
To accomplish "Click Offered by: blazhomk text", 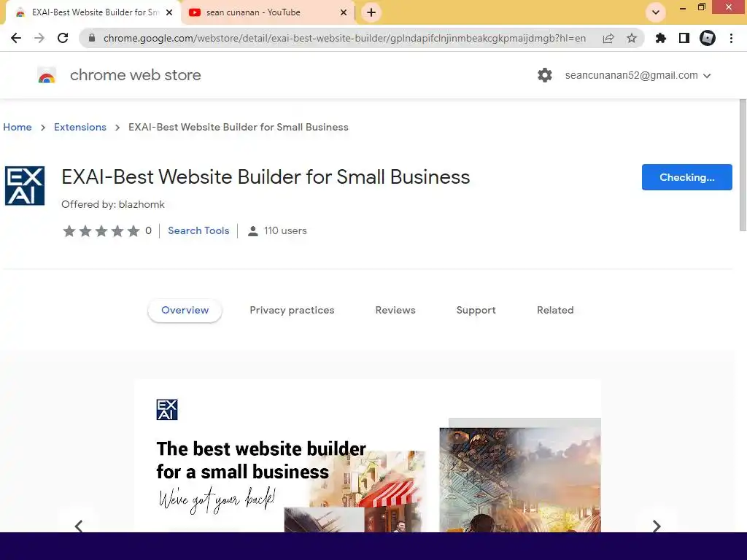I will click(113, 205).
